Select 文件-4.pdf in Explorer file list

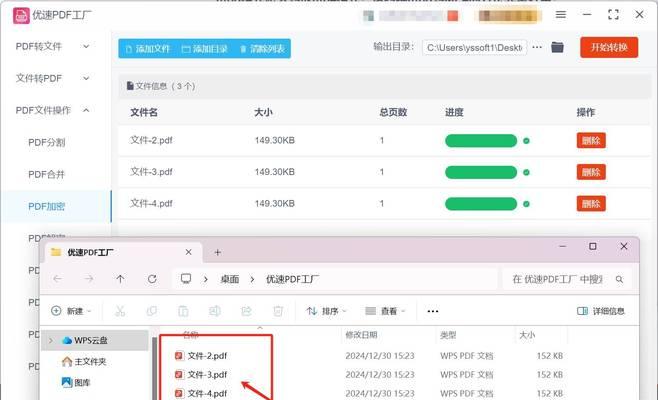pos(201,393)
